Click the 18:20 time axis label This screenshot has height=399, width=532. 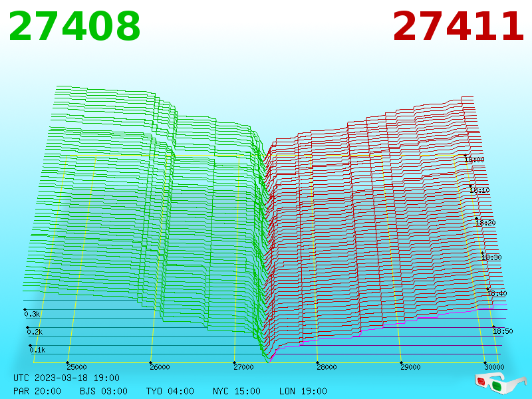[x=485, y=223]
